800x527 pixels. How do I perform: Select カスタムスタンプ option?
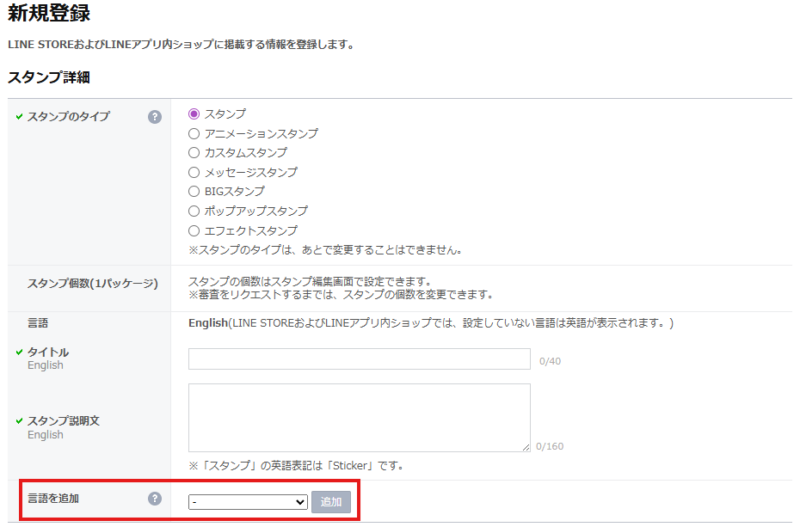(194, 153)
